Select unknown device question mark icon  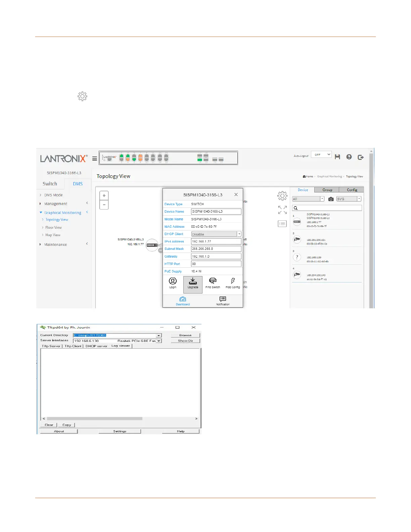point(297,257)
